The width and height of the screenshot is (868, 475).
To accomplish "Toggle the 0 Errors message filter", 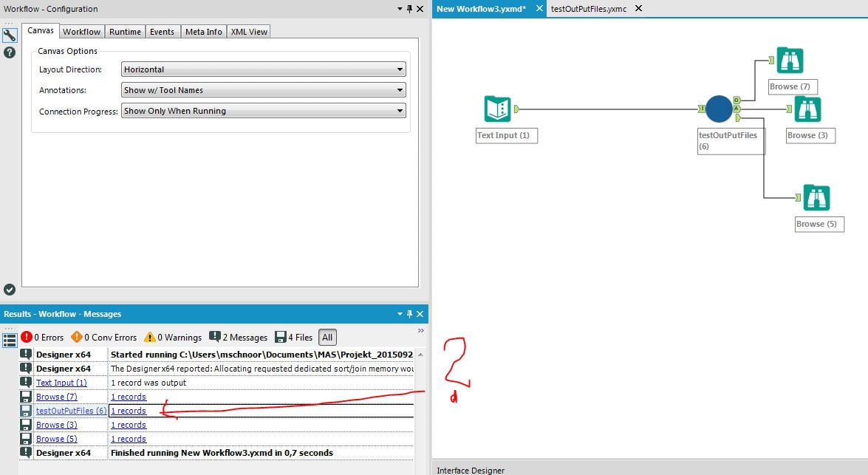I will click(43, 337).
